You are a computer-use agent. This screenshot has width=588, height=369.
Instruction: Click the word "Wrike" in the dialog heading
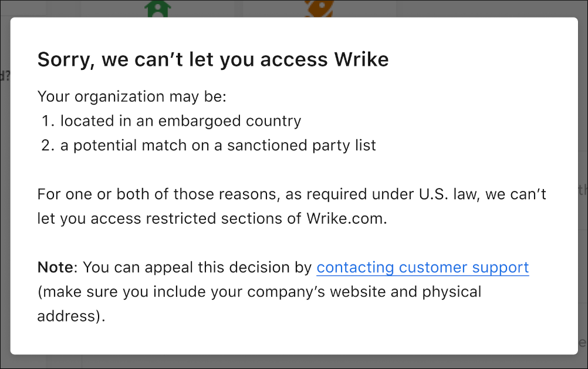(x=361, y=59)
